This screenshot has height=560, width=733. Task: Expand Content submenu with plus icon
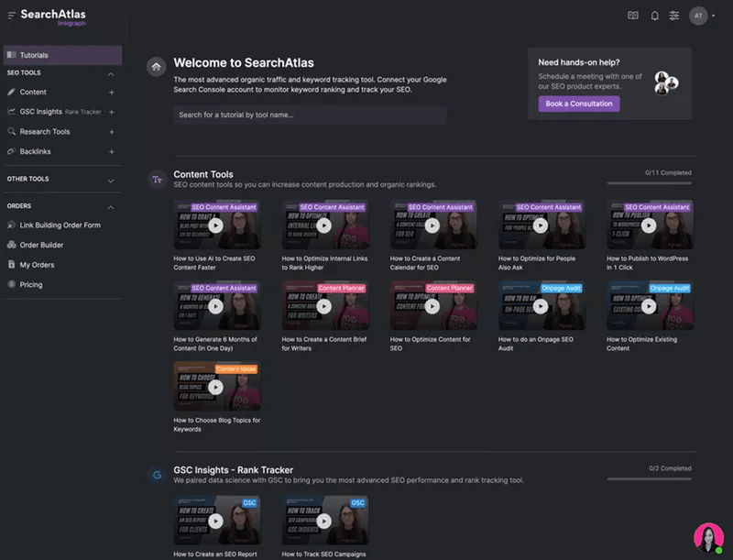pos(112,93)
